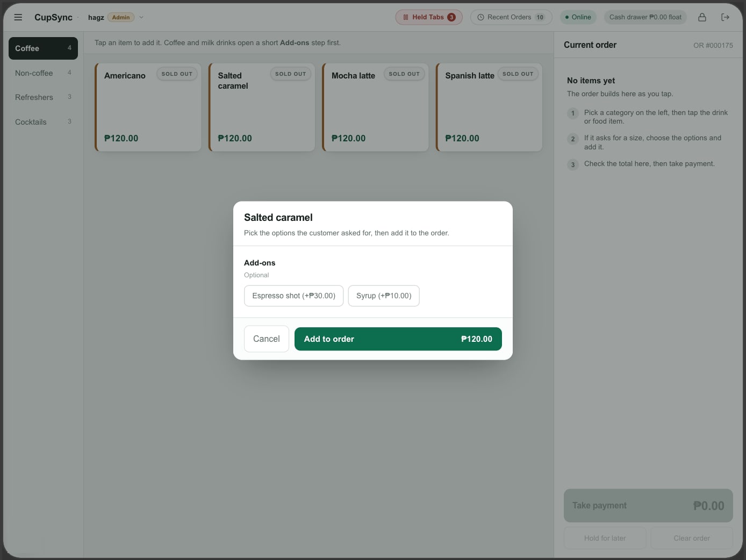
Task: Click Clear order button
Action: point(692,538)
